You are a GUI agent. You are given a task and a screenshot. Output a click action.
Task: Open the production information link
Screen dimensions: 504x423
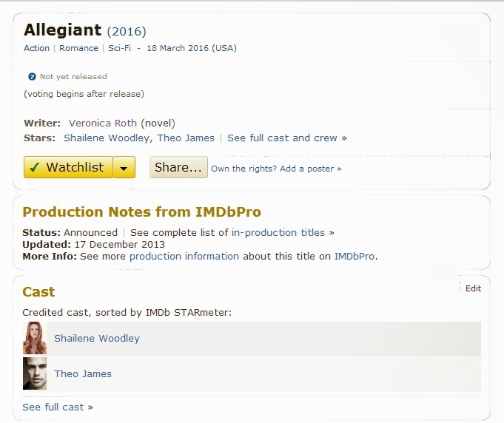click(x=184, y=256)
